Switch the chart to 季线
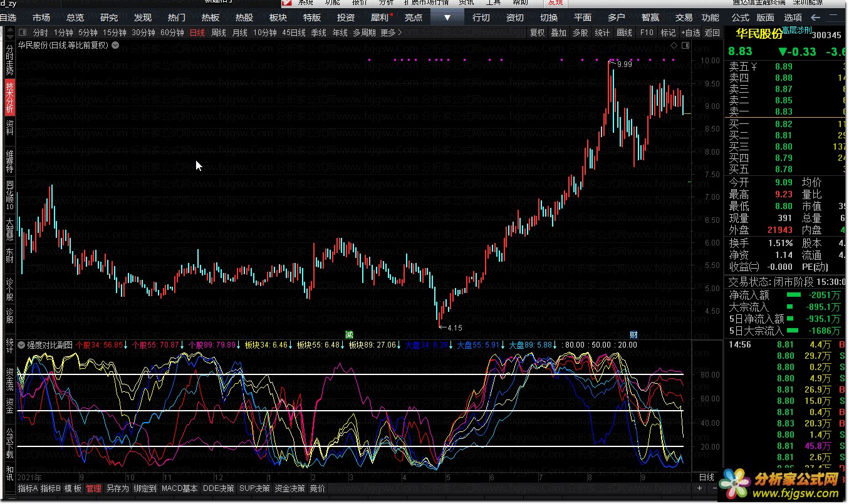Screen dimensions: 849x504 [318, 33]
